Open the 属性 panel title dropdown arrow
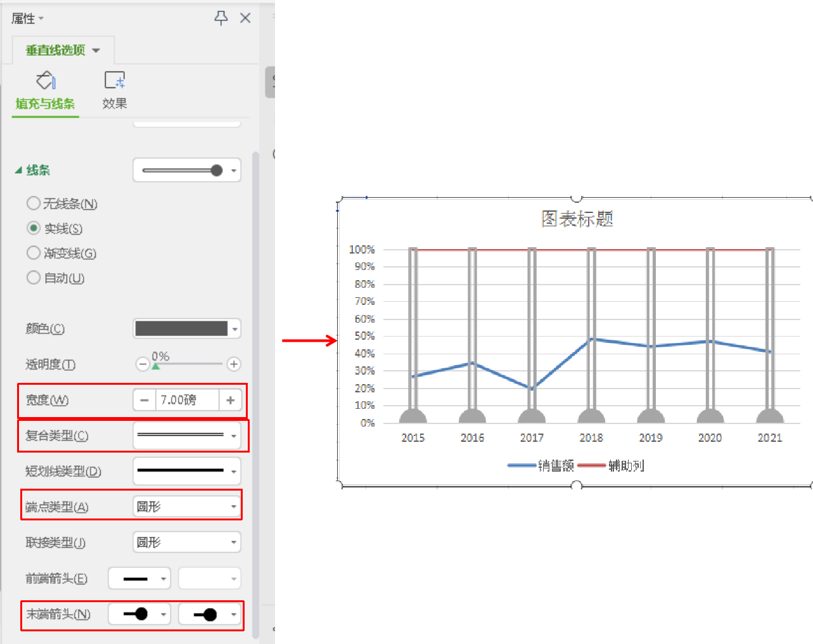This screenshot has height=644, width=813. click(x=41, y=18)
